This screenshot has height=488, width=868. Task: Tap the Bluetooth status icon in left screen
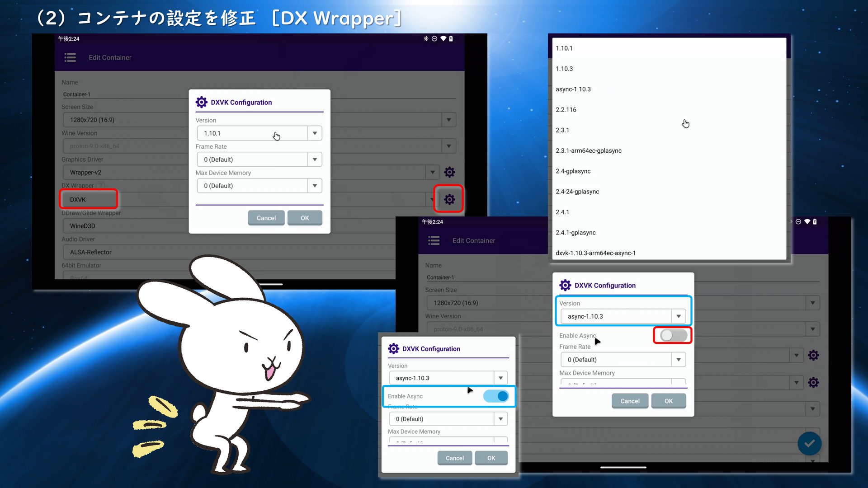coord(426,39)
